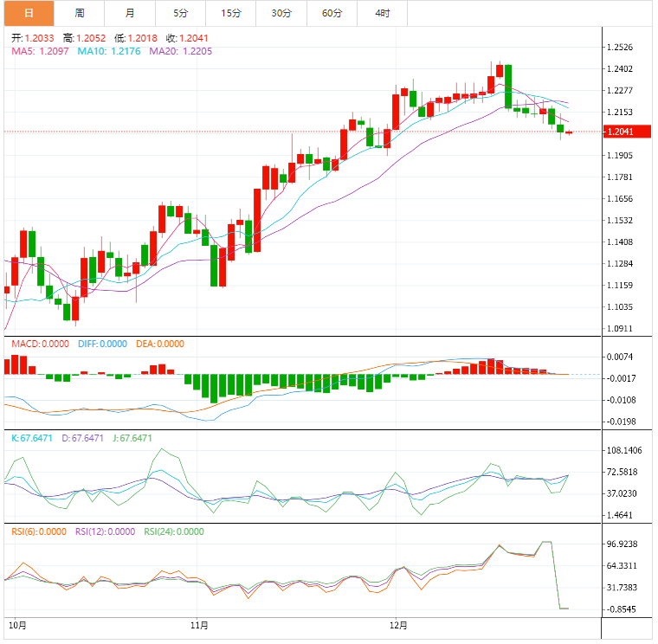
Task: Click the 11月 date marker on axis
Action: [x=199, y=623]
